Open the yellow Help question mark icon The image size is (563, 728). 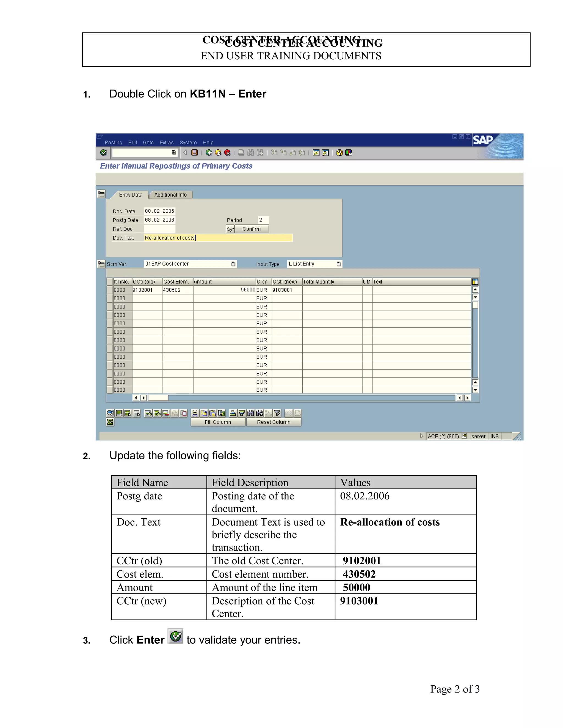(339, 153)
